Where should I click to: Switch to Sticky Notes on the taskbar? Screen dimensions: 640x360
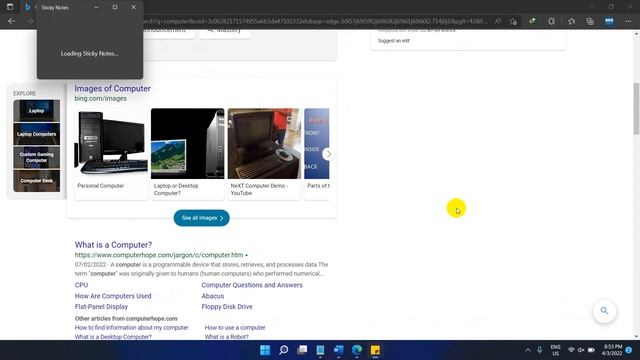[375, 350]
